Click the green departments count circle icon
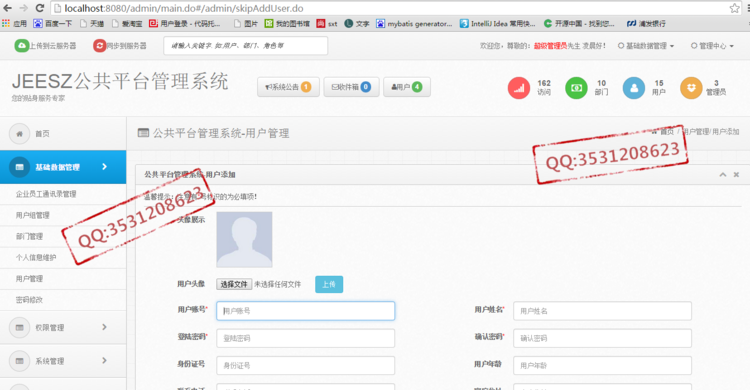The width and height of the screenshot is (750, 390). tap(576, 88)
